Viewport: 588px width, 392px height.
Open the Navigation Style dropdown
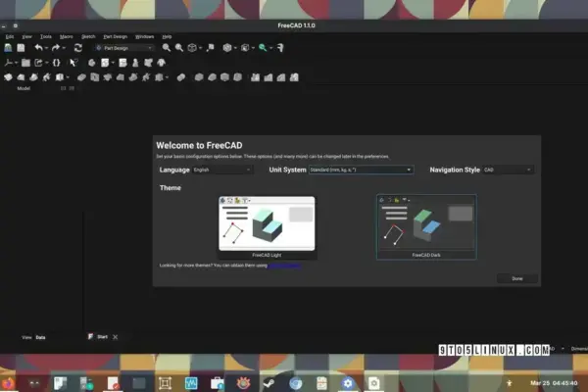508,170
